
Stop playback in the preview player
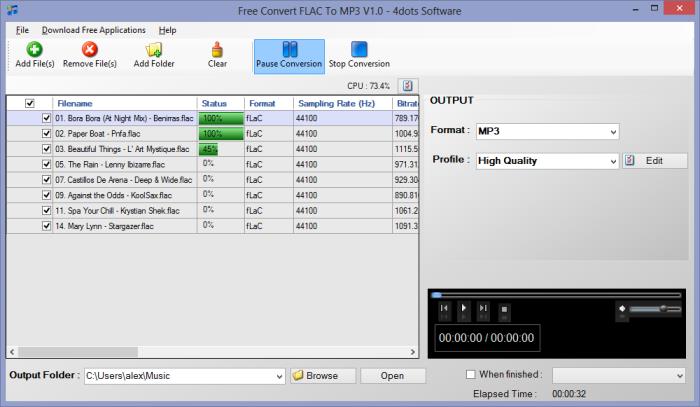click(504, 310)
